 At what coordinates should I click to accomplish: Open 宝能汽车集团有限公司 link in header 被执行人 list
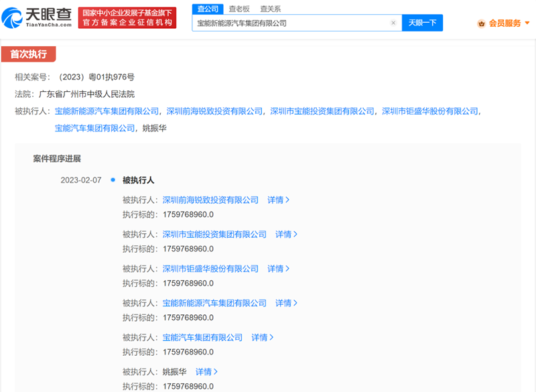pos(94,129)
